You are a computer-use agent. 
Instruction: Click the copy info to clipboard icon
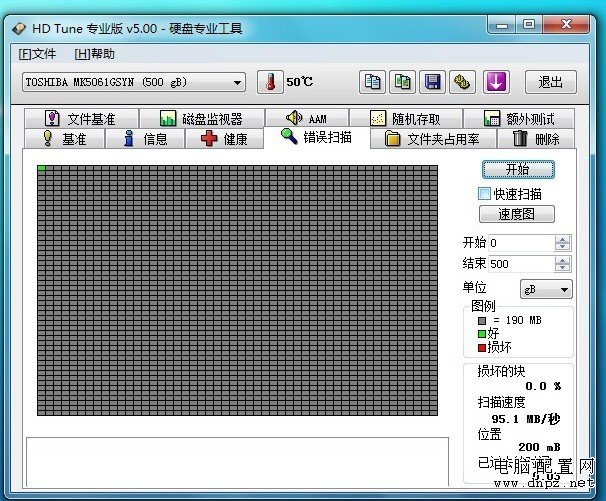(372, 82)
